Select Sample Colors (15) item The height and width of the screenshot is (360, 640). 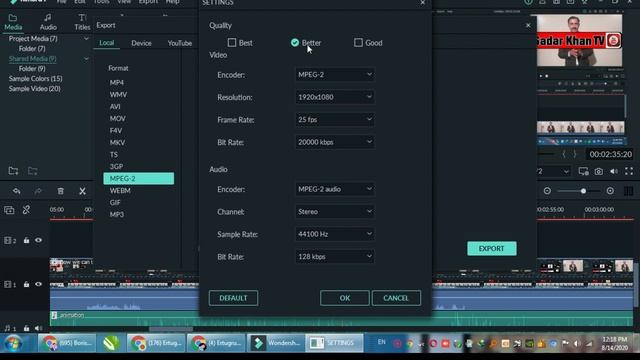(x=36, y=78)
